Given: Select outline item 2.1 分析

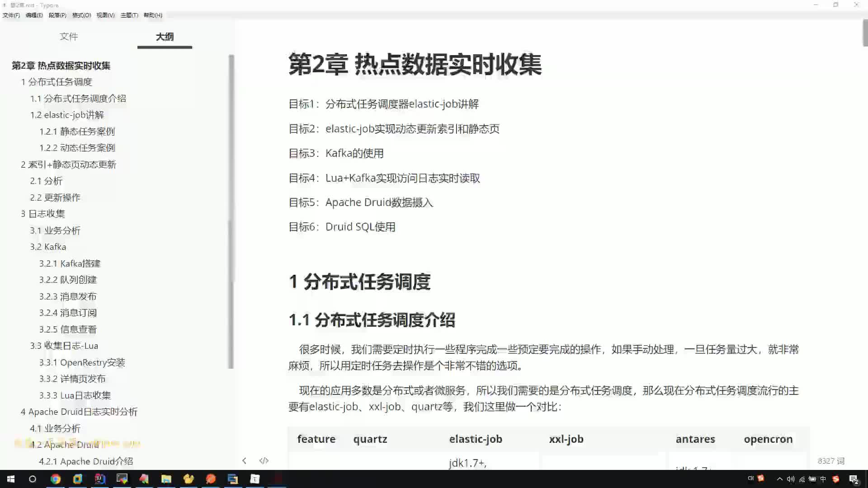Looking at the screenshot, I should click(46, 181).
